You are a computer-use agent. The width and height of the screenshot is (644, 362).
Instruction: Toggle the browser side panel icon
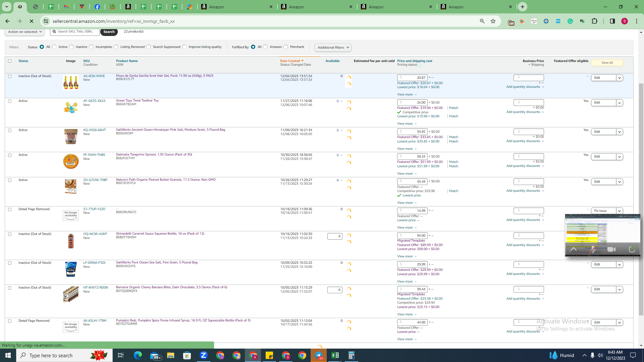[612, 21]
